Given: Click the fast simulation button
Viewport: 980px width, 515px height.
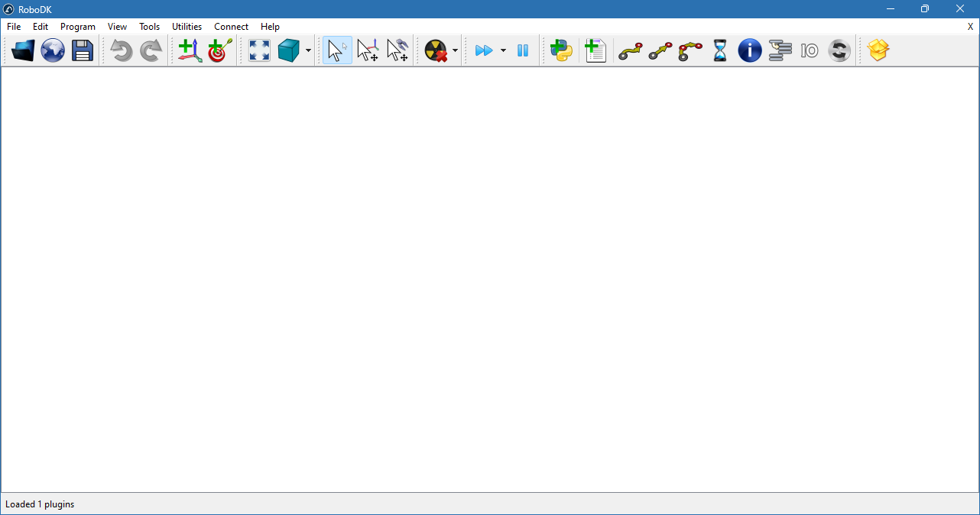Looking at the screenshot, I should (x=483, y=51).
